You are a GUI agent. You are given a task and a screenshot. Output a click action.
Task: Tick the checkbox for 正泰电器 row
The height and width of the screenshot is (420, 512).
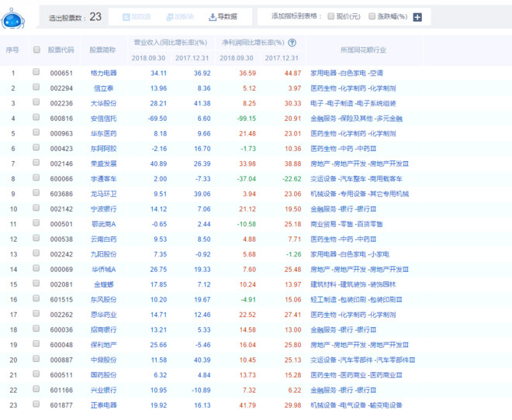(x=36, y=405)
